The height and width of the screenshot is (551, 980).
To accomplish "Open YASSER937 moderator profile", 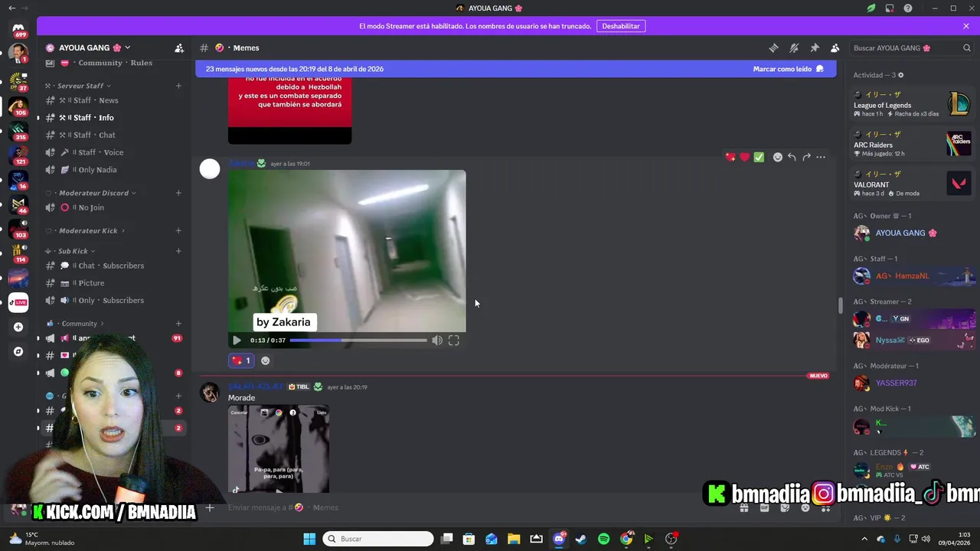I will click(913, 383).
